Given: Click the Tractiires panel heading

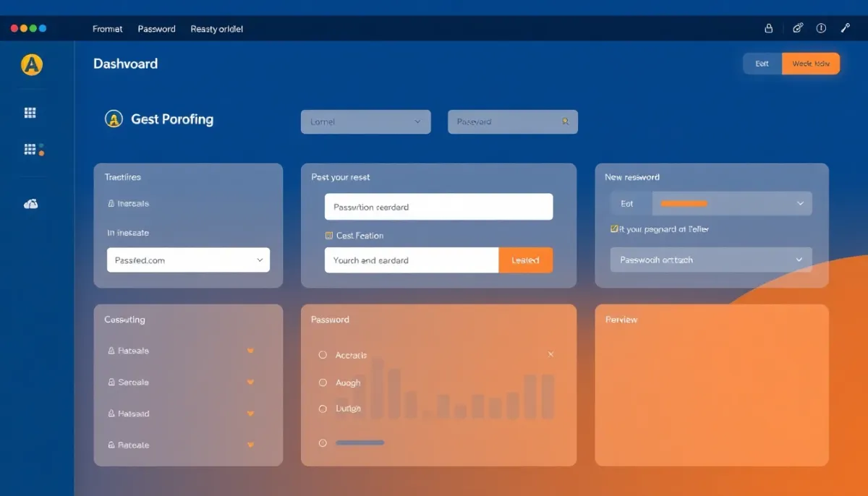Looking at the screenshot, I should click(x=123, y=177).
